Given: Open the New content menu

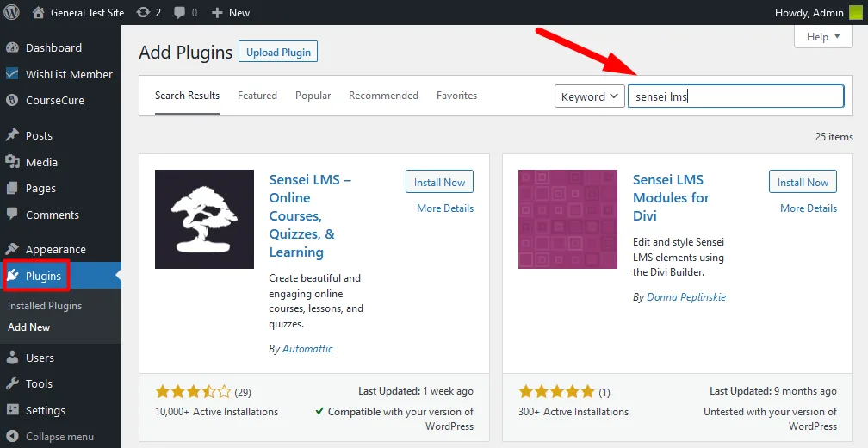Looking at the screenshot, I should [231, 12].
